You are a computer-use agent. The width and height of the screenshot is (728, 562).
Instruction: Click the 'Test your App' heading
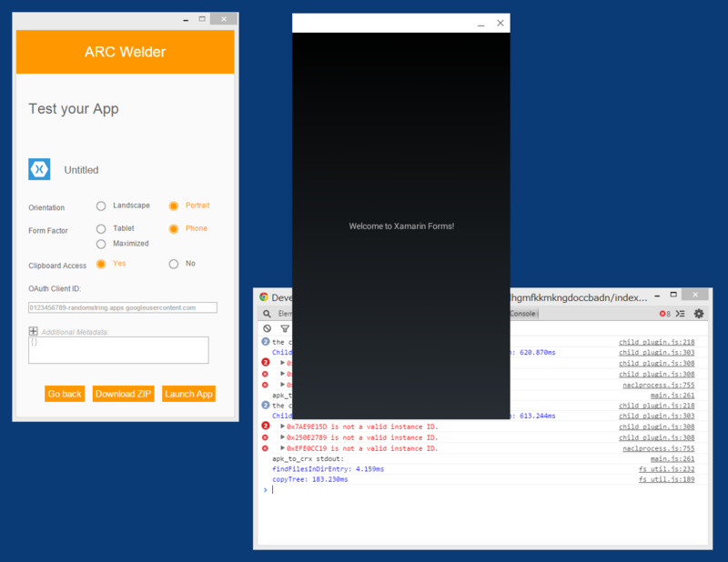74,109
